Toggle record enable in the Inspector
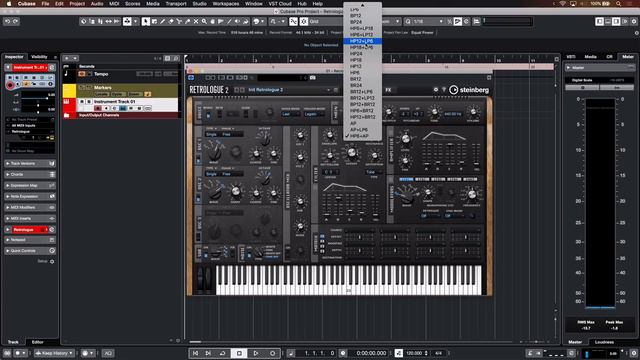Viewport: 640px width, 360px height. point(10,85)
